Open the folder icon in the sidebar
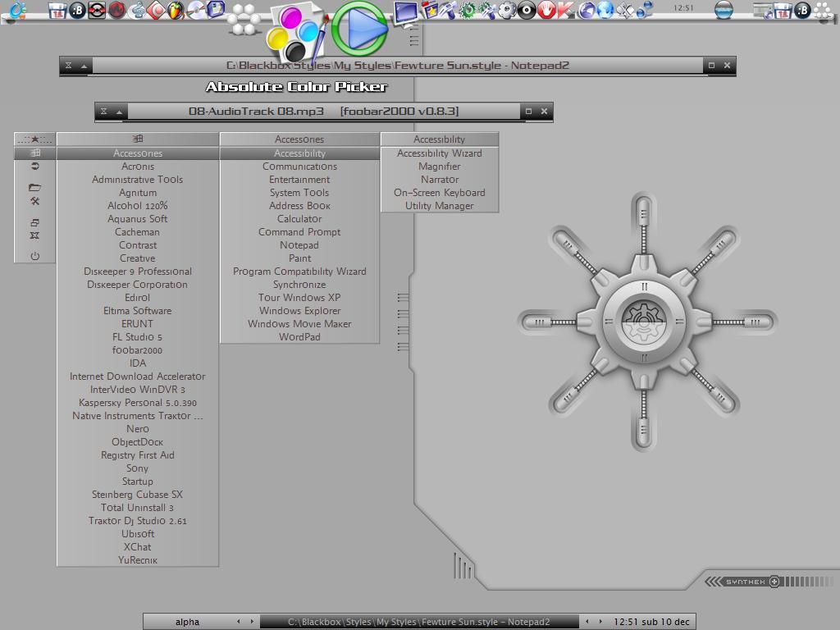This screenshot has width=840, height=630. [34, 187]
